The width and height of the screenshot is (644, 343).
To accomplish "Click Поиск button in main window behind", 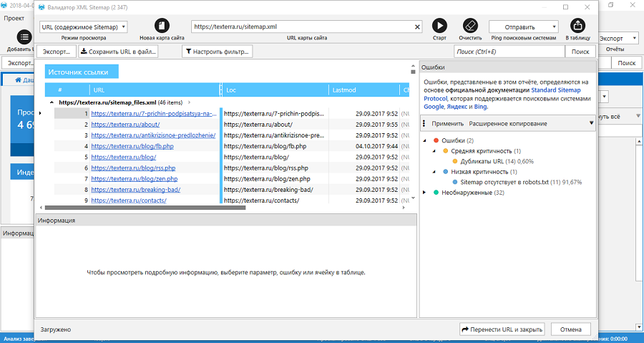I will pos(626,63).
